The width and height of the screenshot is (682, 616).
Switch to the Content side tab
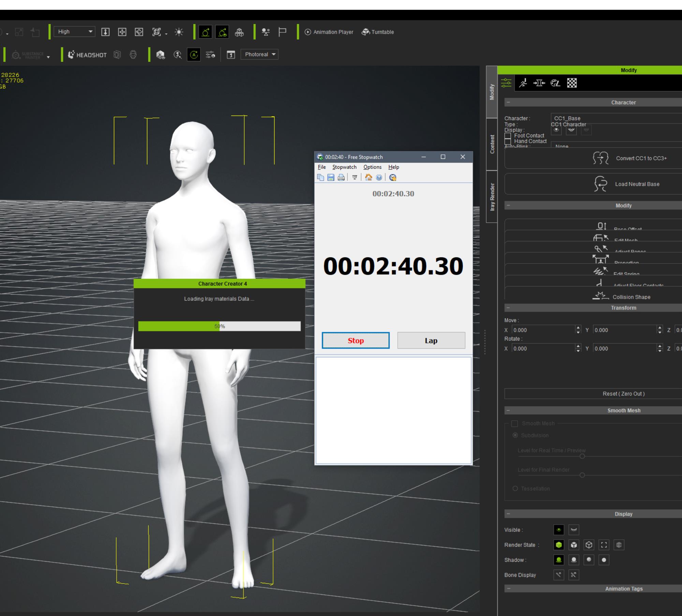492,144
